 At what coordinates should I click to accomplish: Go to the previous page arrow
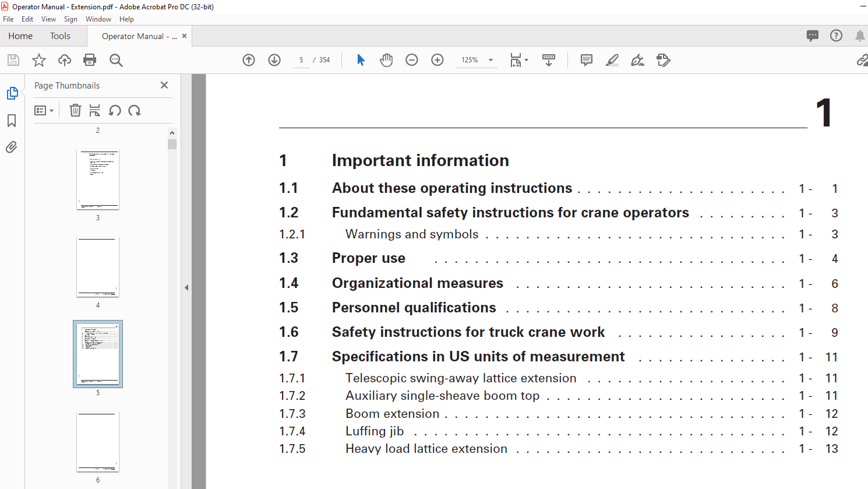click(249, 60)
